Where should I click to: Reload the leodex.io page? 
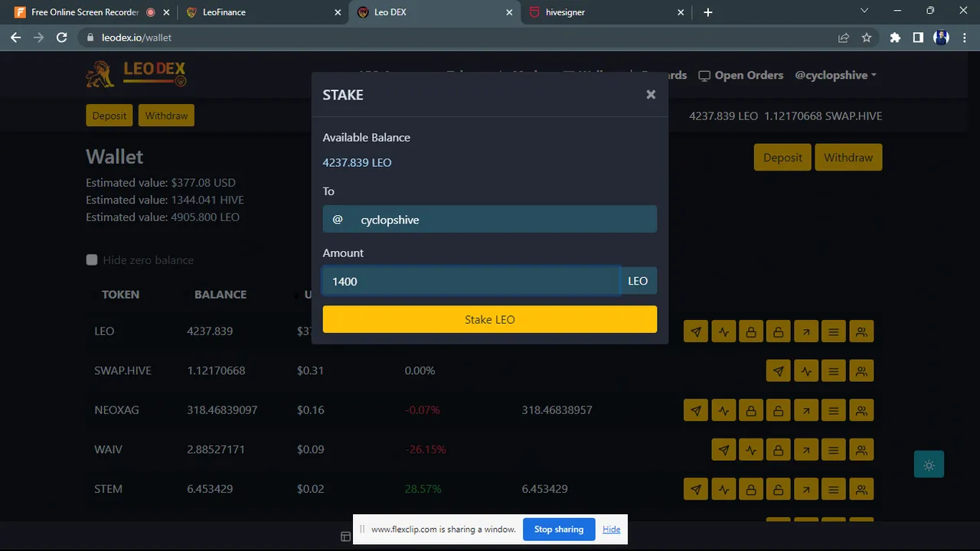tap(61, 37)
